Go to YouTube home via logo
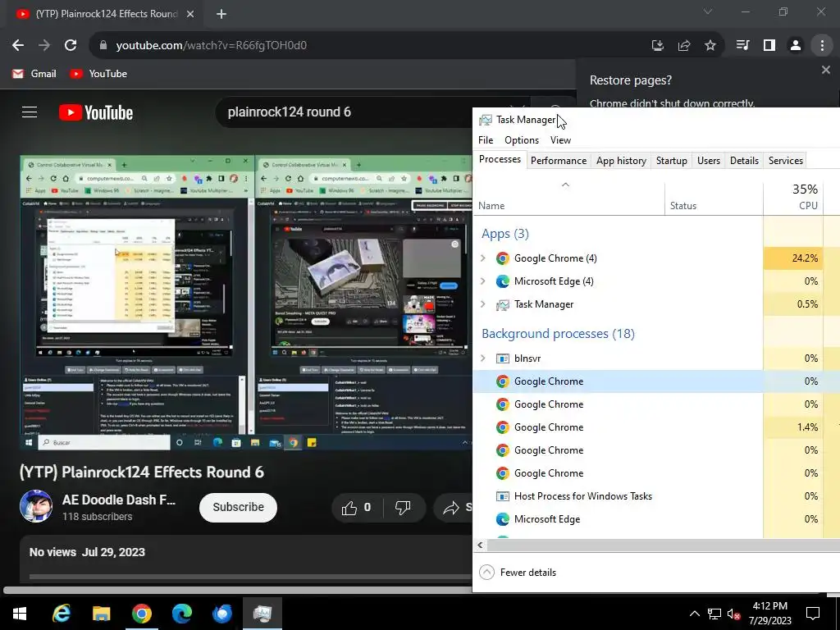Screen dimensions: 840x630 (96, 112)
